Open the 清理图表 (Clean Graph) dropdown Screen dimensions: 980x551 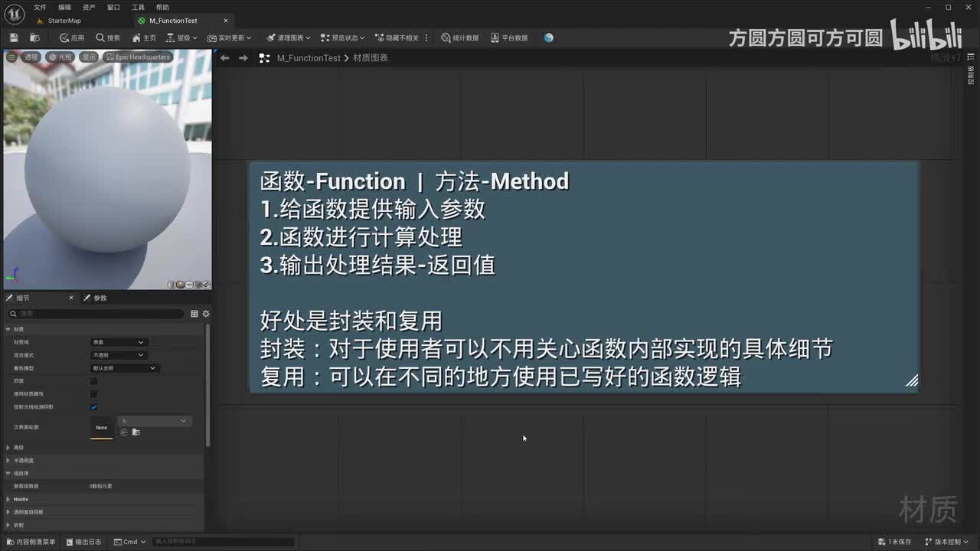pyautogui.click(x=288, y=37)
